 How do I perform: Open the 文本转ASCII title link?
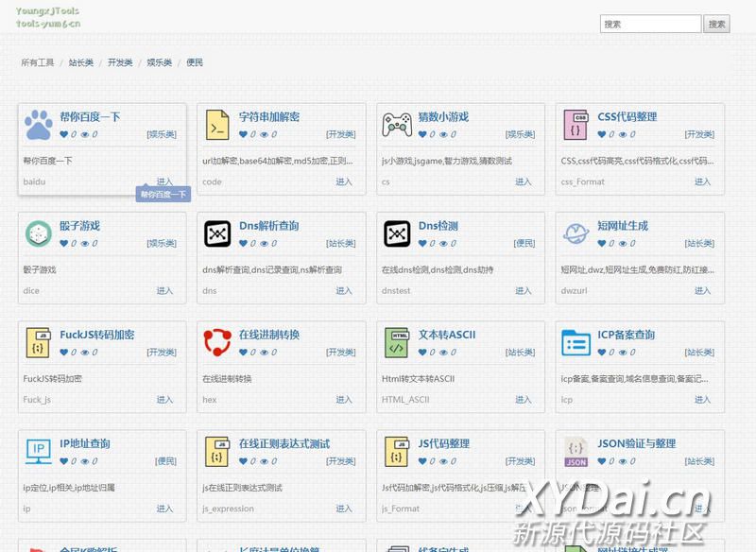click(447, 335)
